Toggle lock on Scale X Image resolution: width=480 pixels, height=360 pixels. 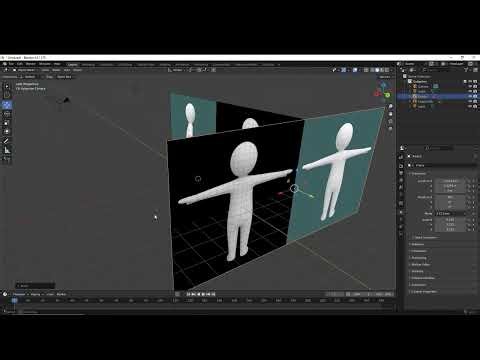point(469,220)
